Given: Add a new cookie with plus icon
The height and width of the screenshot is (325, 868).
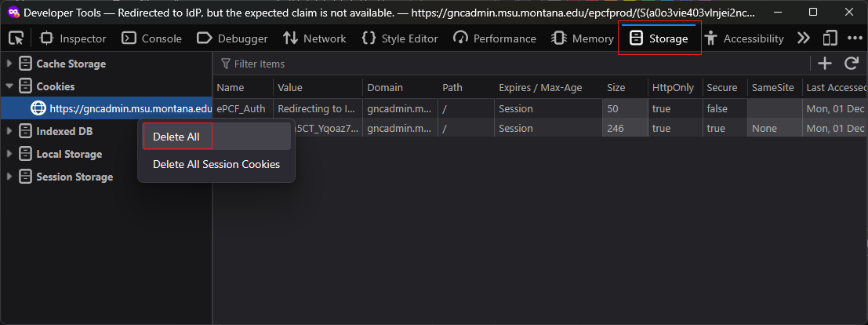Looking at the screenshot, I should (825, 64).
